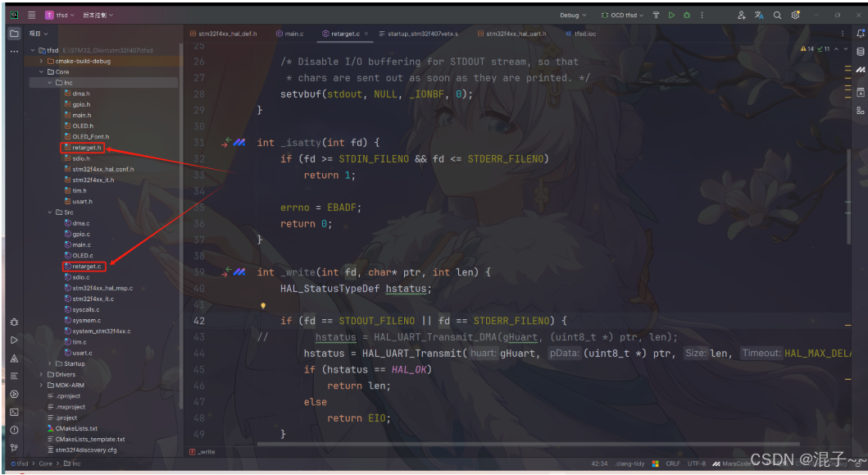Open the Project view (项目) dropdown
The width and height of the screenshot is (868, 475).
[39, 34]
